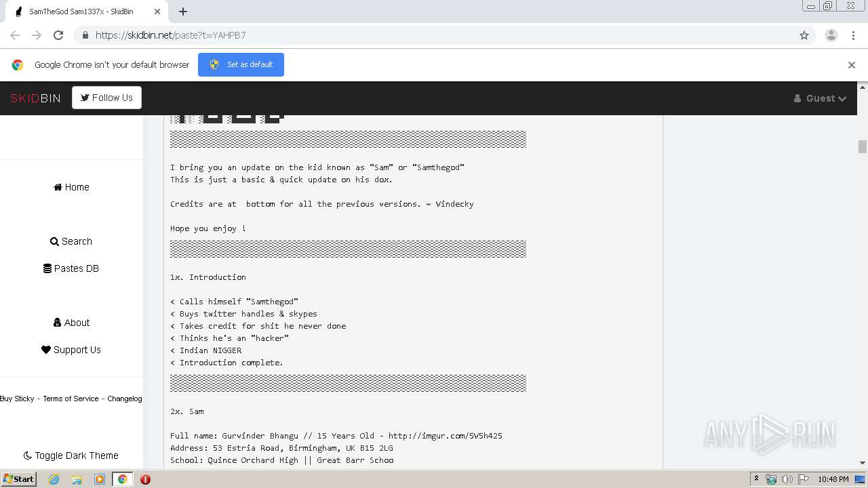Click the page vertical scrollbar thumb
Image resolution: width=868 pixels, height=488 pixels.
[863, 146]
